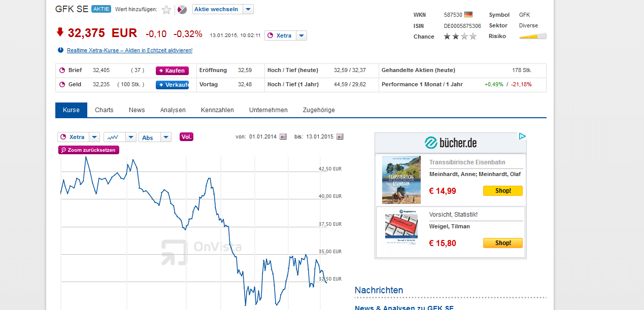Switch to the Charts tab
The image size is (644, 310).
[x=104, y=110]
